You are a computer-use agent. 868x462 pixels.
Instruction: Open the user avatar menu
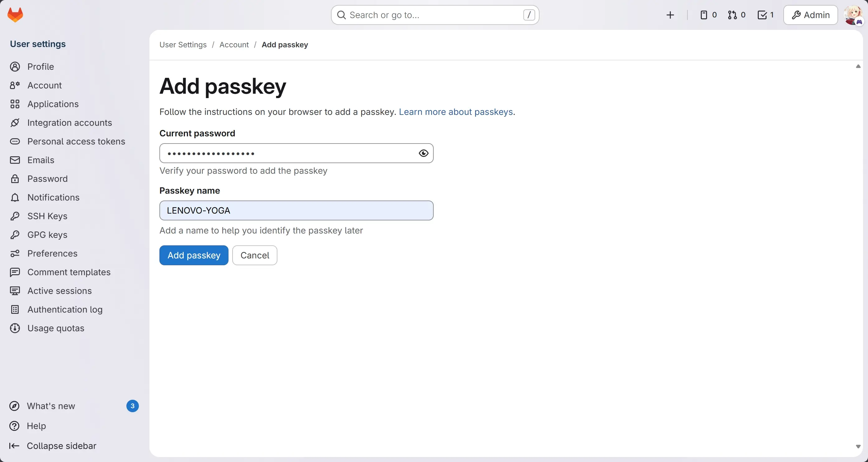point(853,15)
